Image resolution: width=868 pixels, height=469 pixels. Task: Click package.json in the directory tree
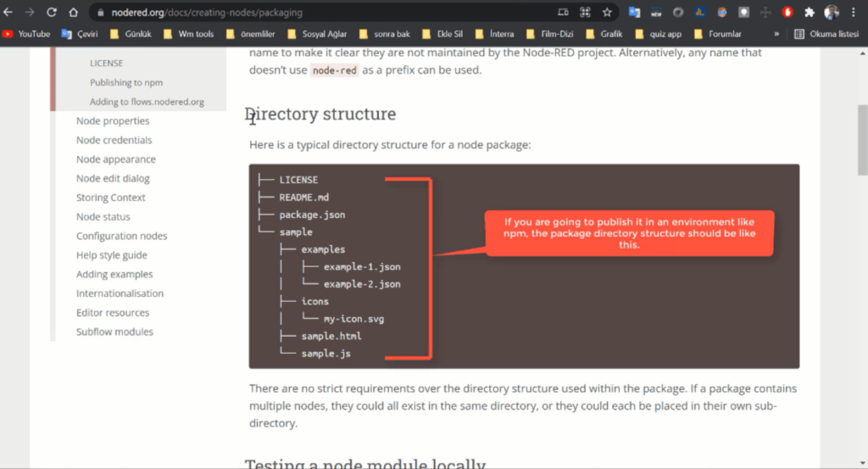(312, 215)
